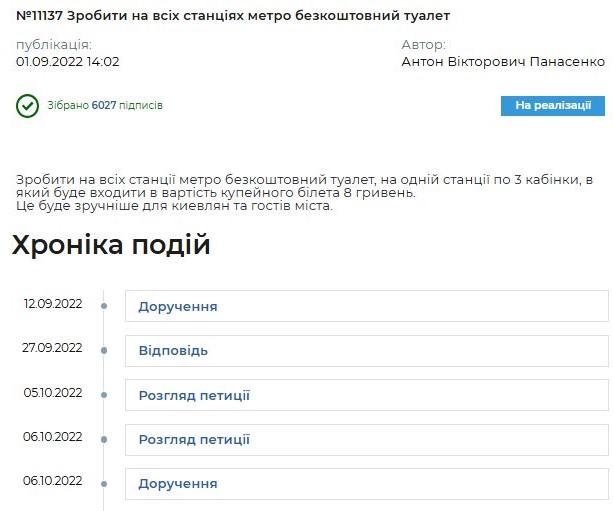Click the "Хроніка подій" heading
This screenshot has height=511, width=613.
pos(111,245)
